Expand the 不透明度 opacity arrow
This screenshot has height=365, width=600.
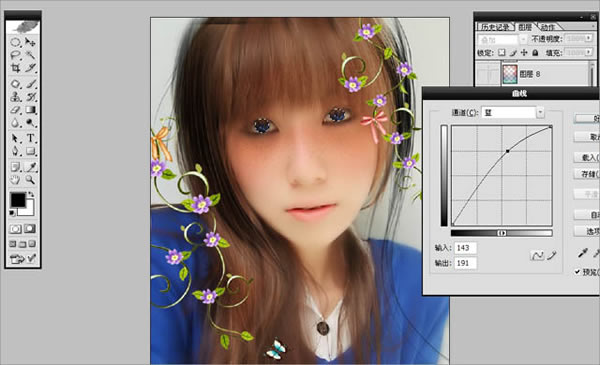click(589, 38)
